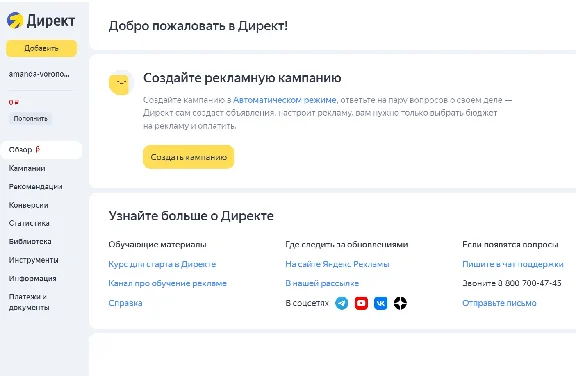Click the Отправьте письмо link

click(x=499, y=303)
